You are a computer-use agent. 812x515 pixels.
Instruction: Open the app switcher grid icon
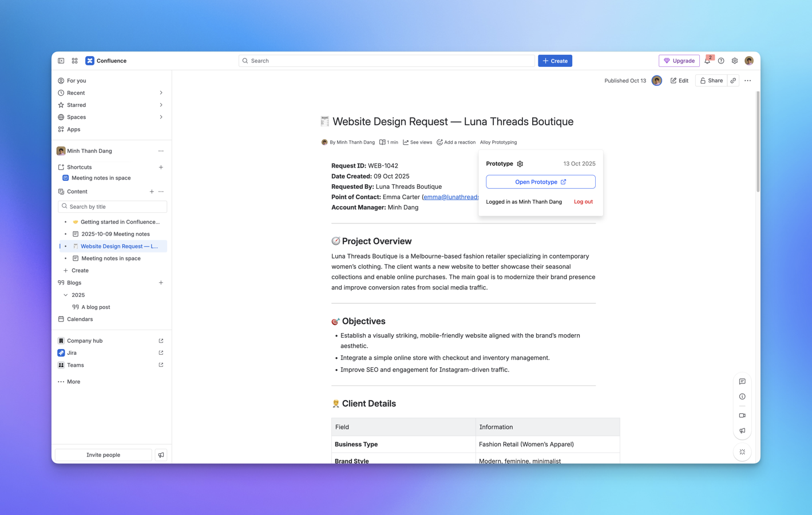pos(74,61)
